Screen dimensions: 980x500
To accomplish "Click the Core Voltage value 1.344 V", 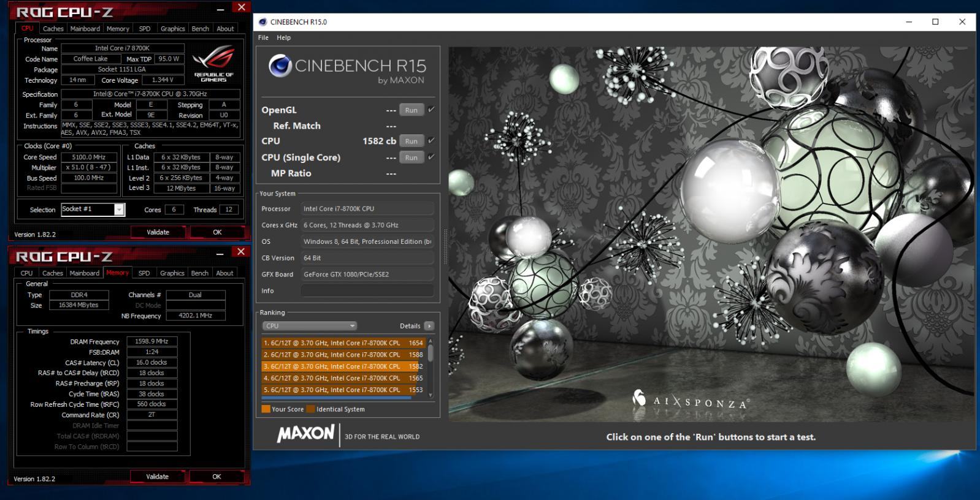I will [x=163, y=80].
